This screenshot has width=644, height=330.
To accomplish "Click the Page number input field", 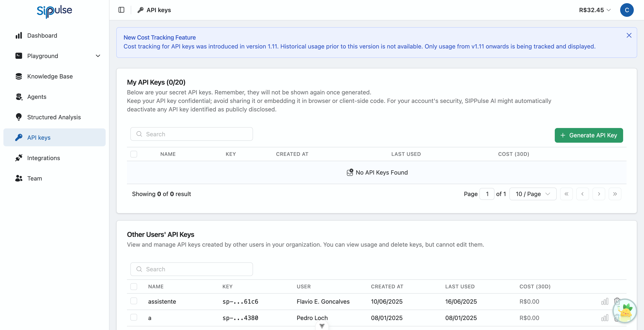I will (487, 194).
